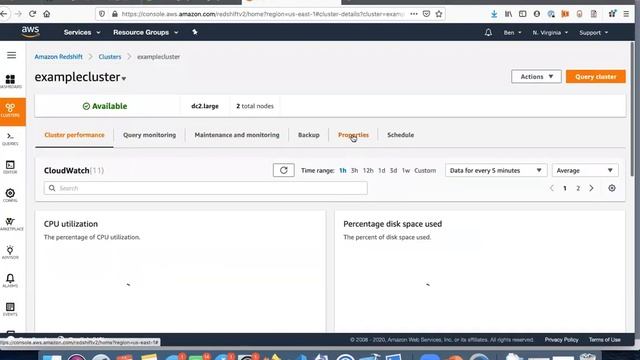Click the dc2.large node type text
This screenshot has height=360, width=640.
[x=205, y=106]
